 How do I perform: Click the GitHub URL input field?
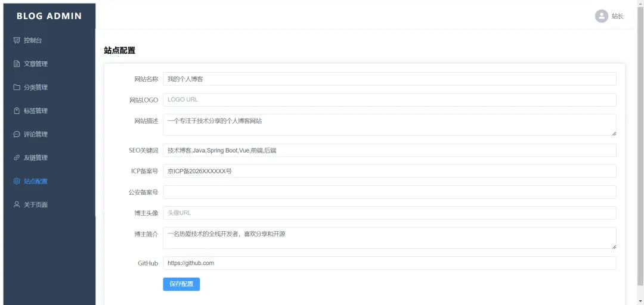click(389, 263)
